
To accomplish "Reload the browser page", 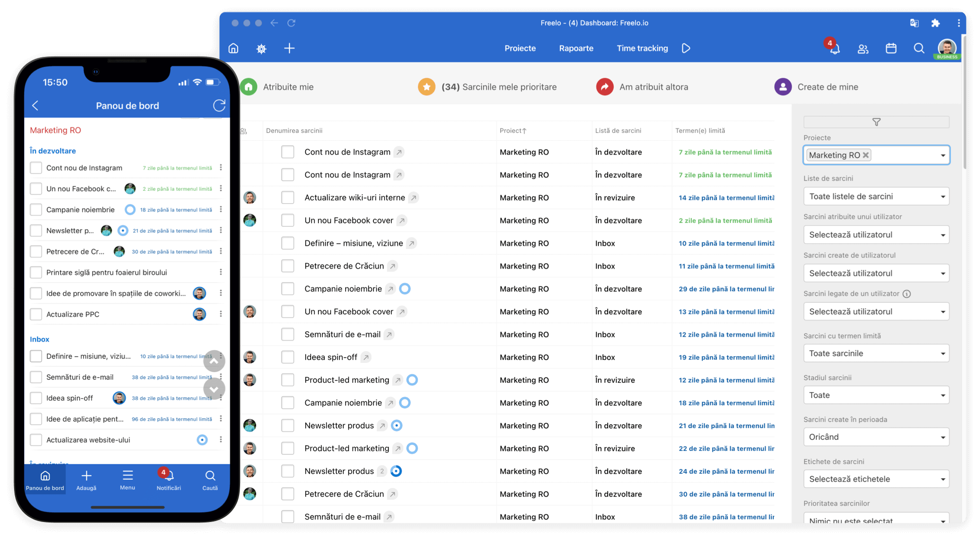I will tap(291, 23).
